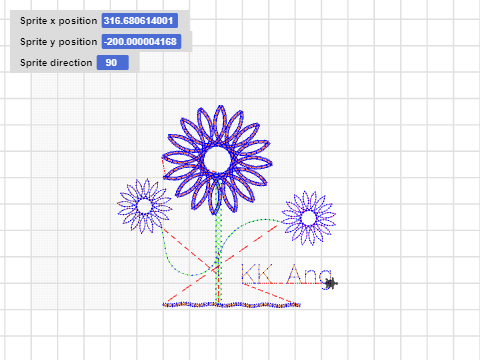The height and width of the screenshot is (360, 480).
Task: Click the small left purple flower
Action: [145, 206]
